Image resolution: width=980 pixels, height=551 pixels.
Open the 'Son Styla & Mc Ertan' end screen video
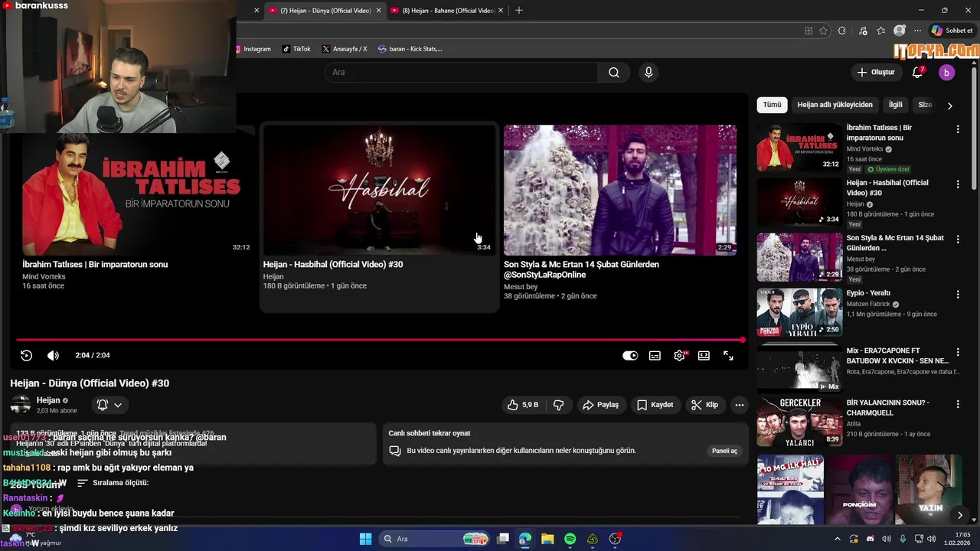coord(620,190)
